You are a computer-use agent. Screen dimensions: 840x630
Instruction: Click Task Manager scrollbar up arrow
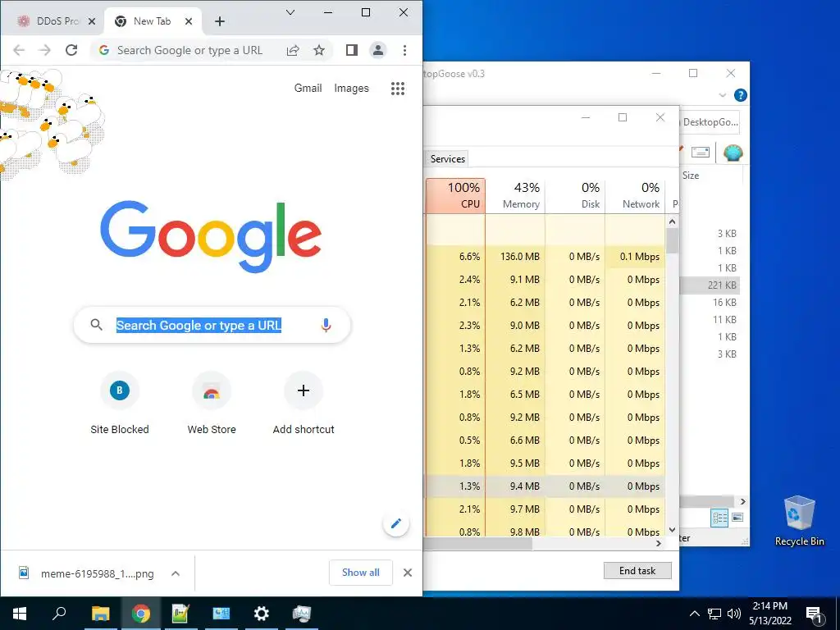(x=673, y=221)
